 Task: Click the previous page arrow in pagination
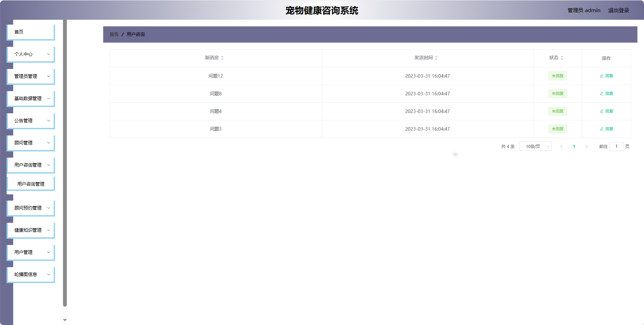click(x=562, y=147)
